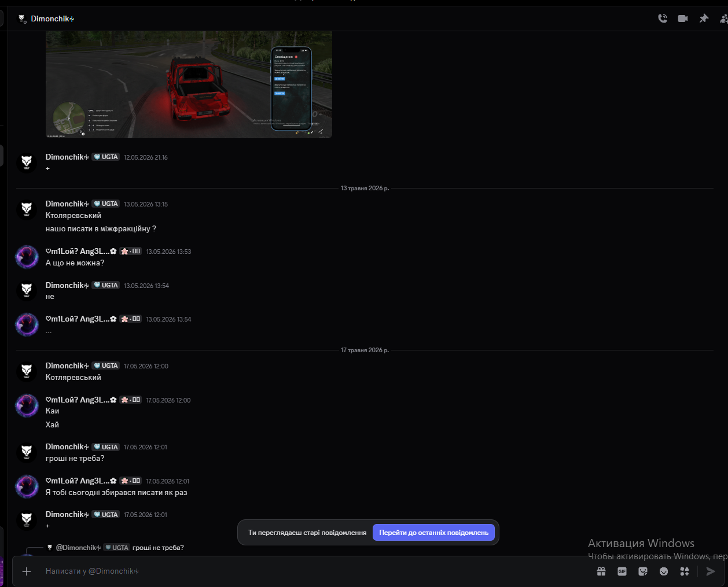This screenshot has height=587, width=728.
Task: Click the message 'не' from 13:54
Action: pos(50,297)
